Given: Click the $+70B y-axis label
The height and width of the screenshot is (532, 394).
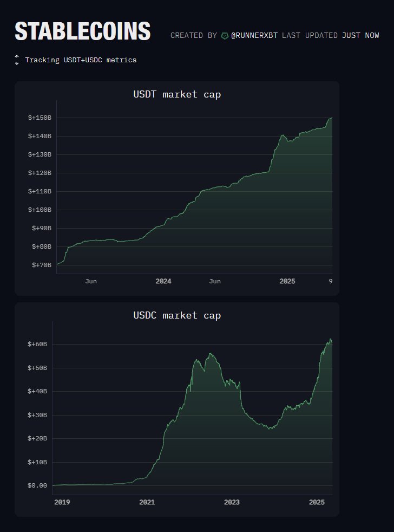Looking at the screenshot, I should (42, 265).
